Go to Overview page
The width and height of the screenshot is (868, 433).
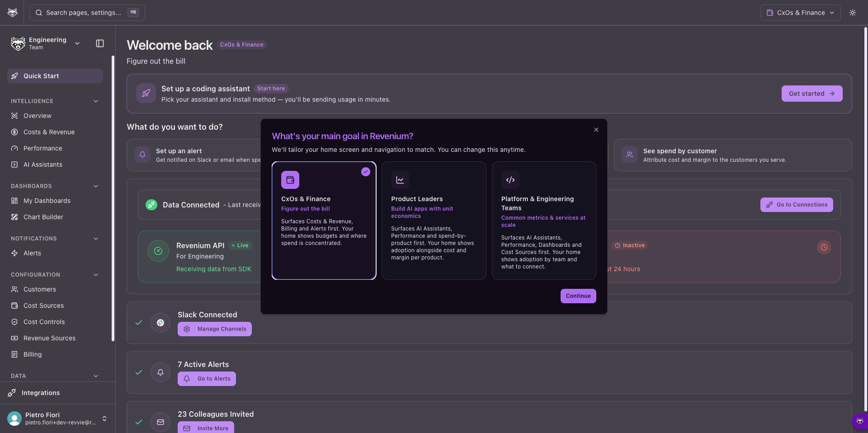(55, 116)
